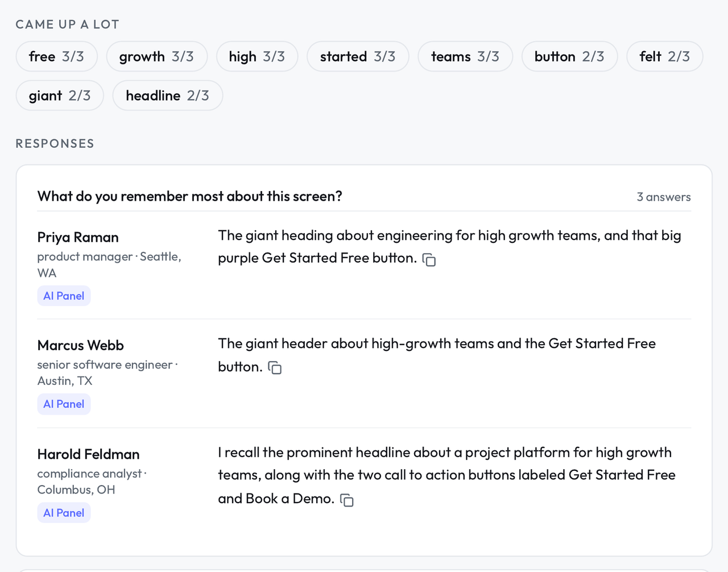728x572 pixels.
Task: Click the name Priya Raman
Action: (x=78, y=237)
